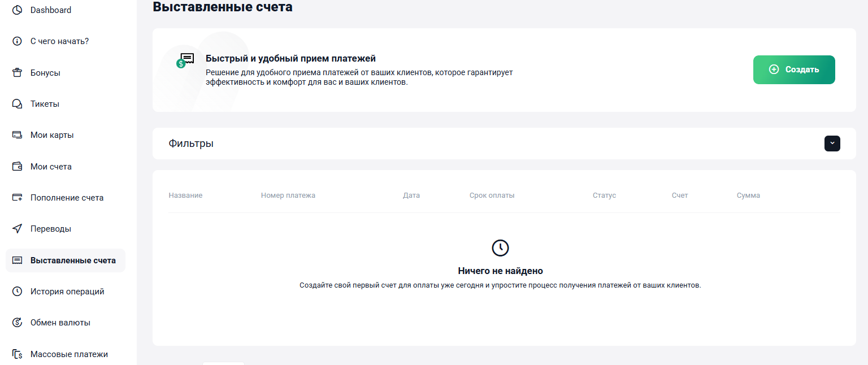Click the Срок оплаты column header
This screenshot has width=868, height=365.
tap(492, 195)
